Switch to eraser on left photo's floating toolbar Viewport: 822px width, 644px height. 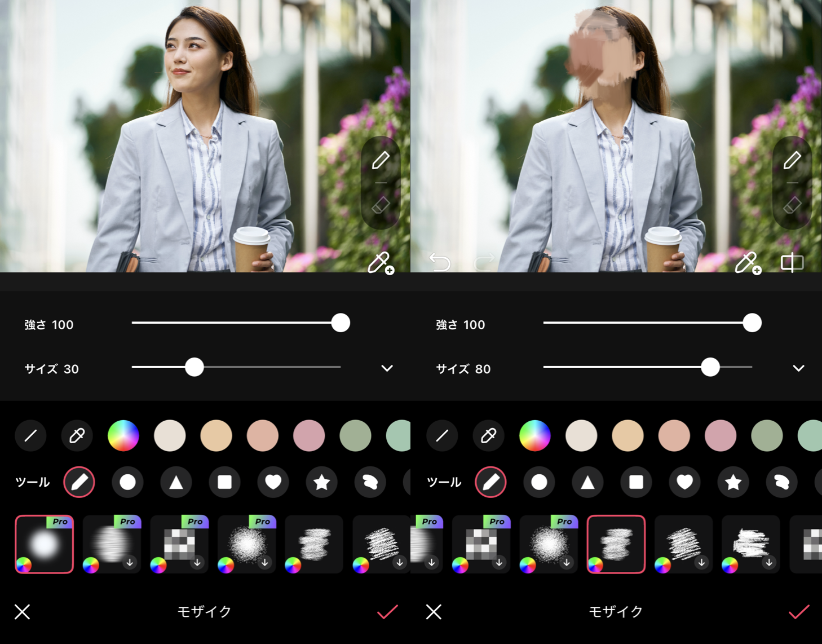(381, 204)
